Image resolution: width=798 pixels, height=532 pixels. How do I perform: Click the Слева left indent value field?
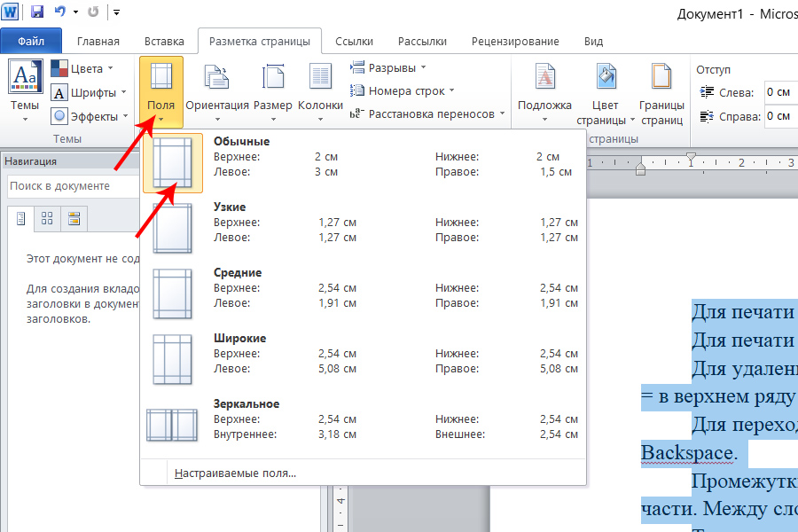pyautogui.click(x=778, y=92)
